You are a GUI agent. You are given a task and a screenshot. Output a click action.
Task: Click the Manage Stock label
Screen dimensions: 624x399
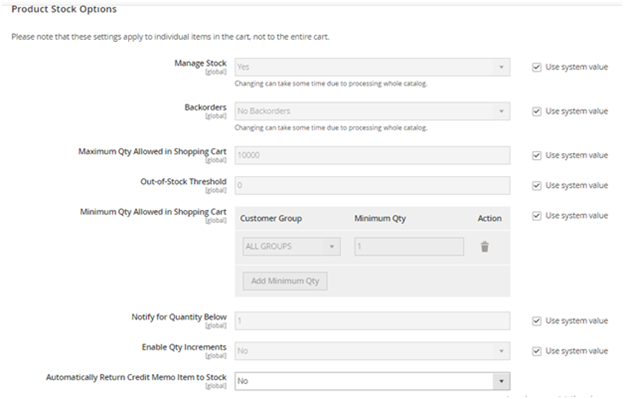[201, 63]
